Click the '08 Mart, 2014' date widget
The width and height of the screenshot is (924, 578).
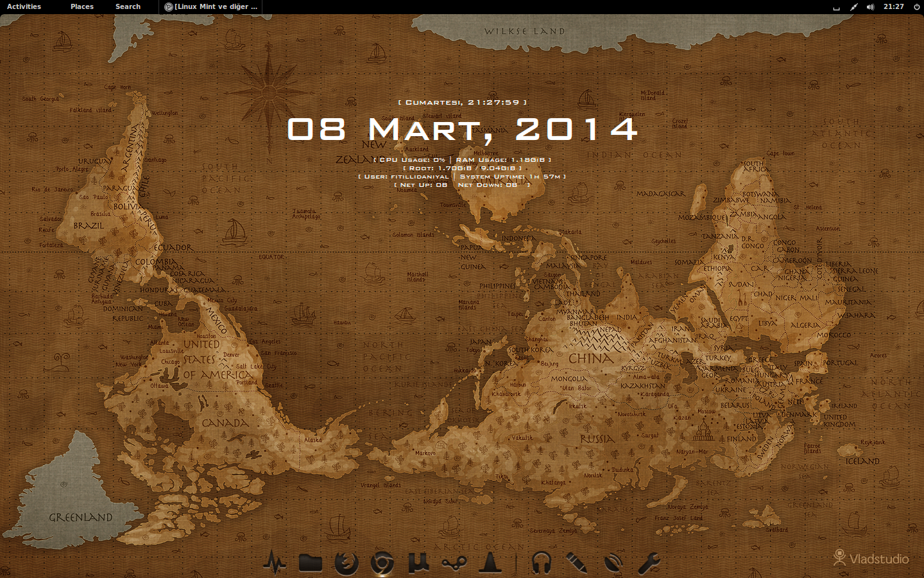(x=462, y=129)
